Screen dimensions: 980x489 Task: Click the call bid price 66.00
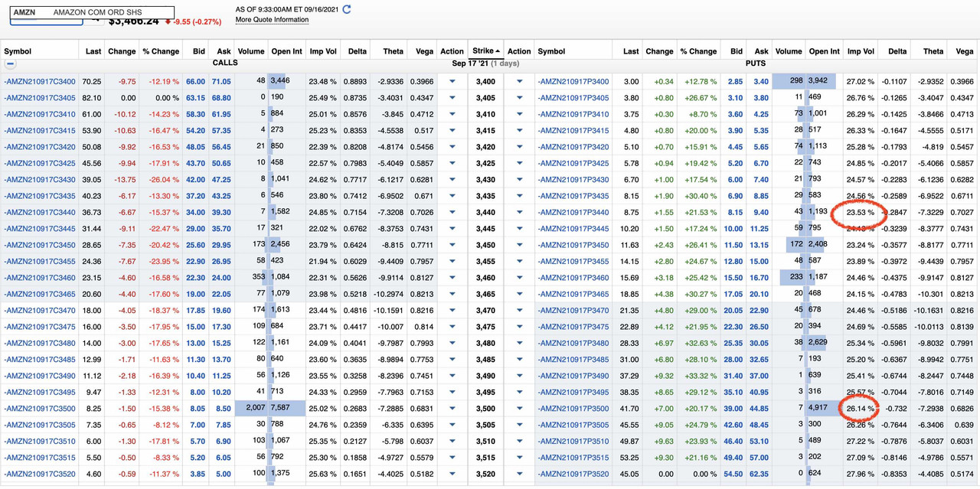point(195,81)
